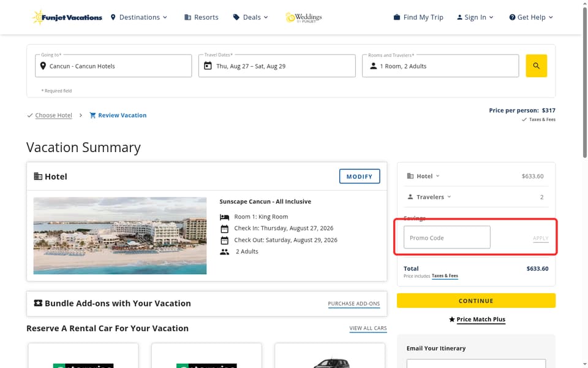Open the Destinations dropdown menu
The width and height of the screenshot is (588, 368).
pyautogui.click(x=139, y=17)
